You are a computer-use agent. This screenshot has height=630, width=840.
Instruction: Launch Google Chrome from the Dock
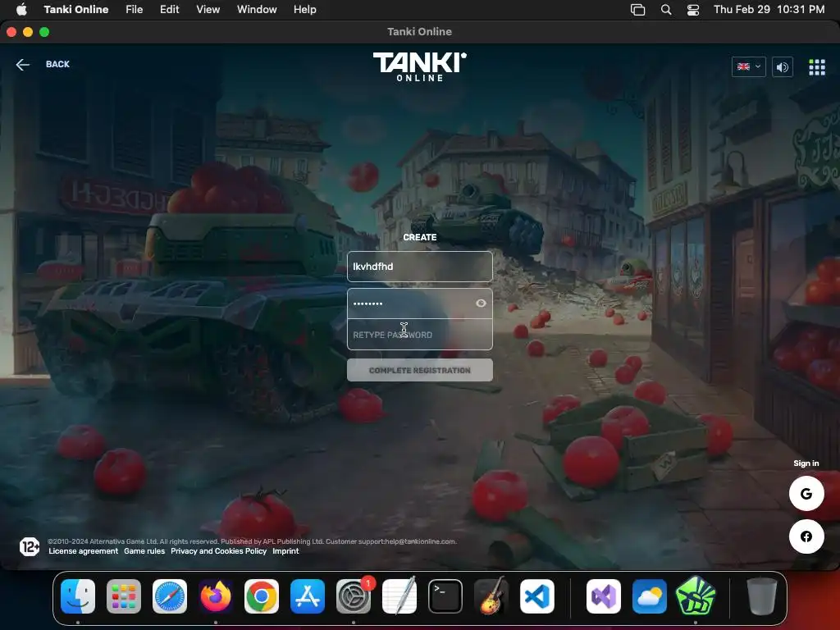(x=262, y=596)
